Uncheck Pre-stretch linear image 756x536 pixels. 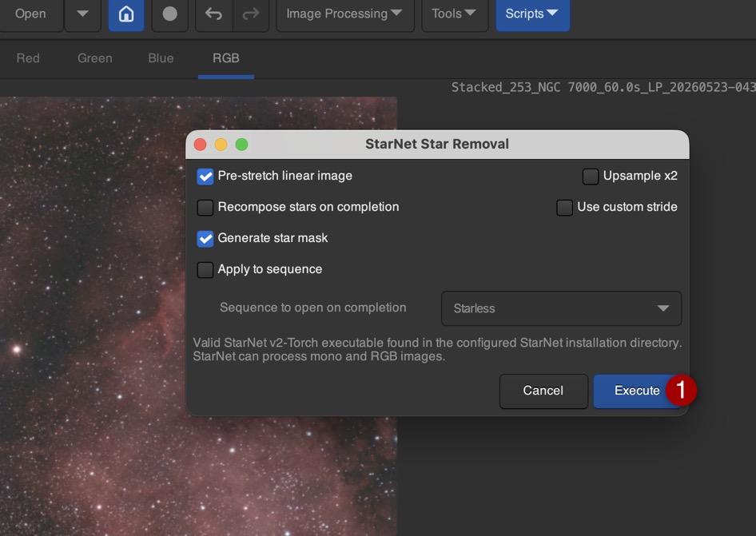pos(205,177)
